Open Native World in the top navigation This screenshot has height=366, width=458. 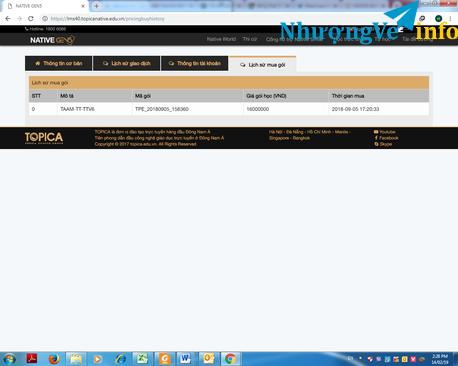click(x=221, y=39)
